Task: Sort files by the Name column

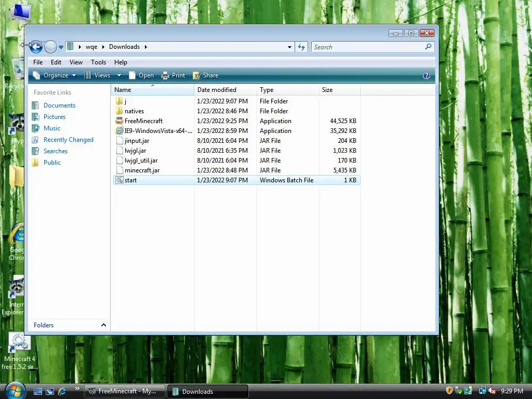Action: click(x=152, y=90)
